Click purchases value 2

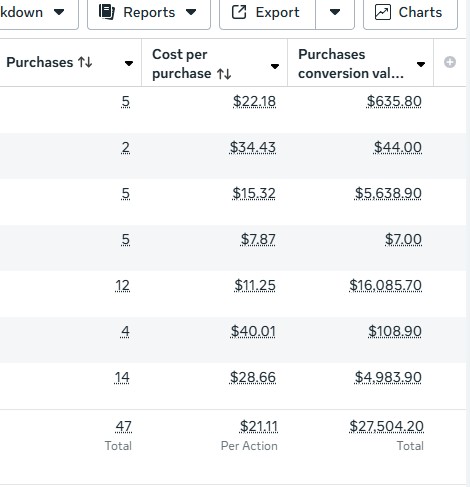click(x=125, y=147)
